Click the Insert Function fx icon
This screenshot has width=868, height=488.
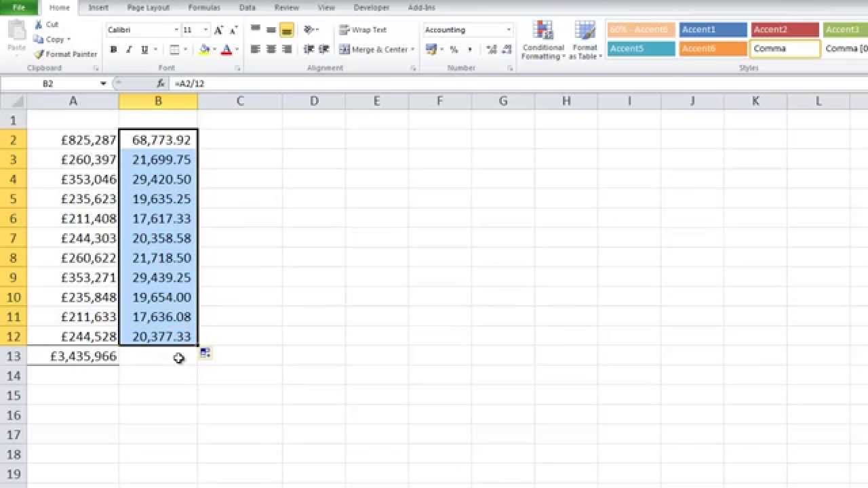[161, 83]
